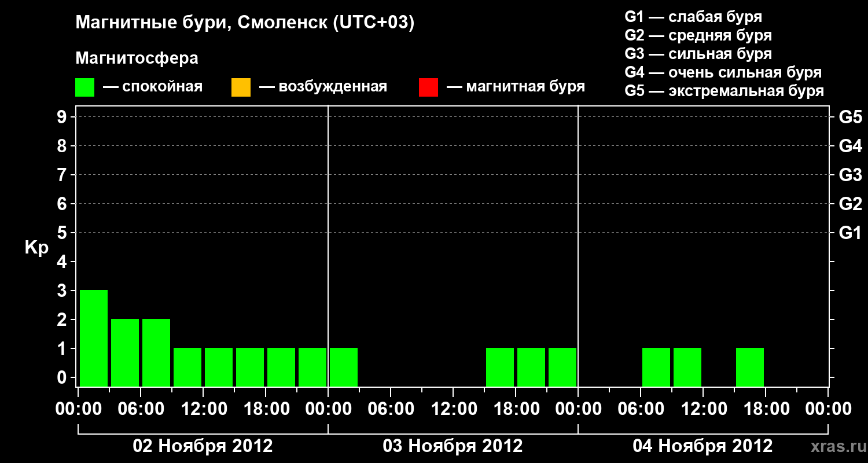Click the G5 storm level label
Viewport: 868px width, 463px height.
pyautogui.click(x=850, y=117)
